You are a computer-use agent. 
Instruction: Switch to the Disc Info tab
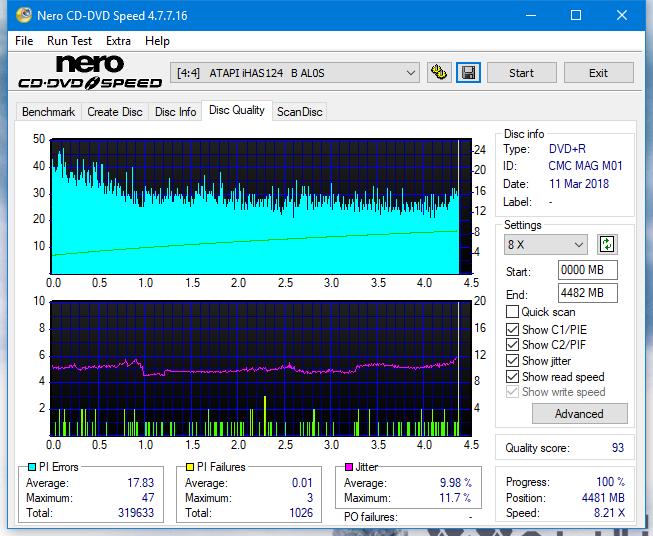(x=175, y=112)
